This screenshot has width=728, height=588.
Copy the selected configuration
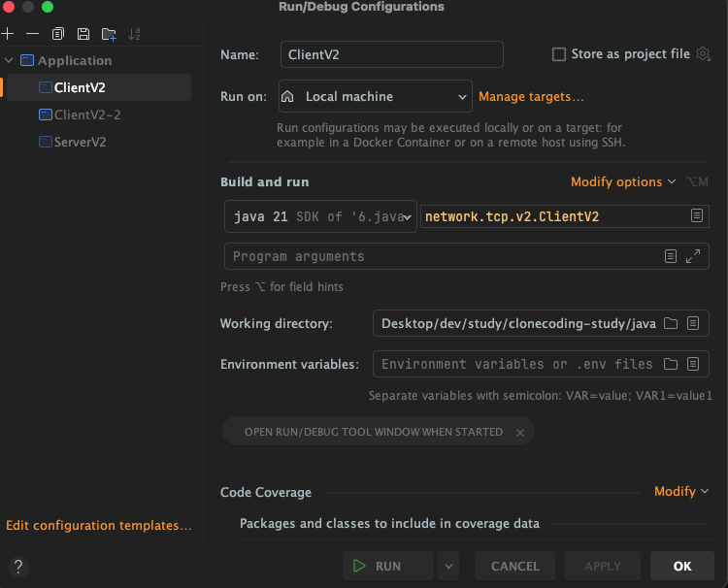tap(58, 33)
